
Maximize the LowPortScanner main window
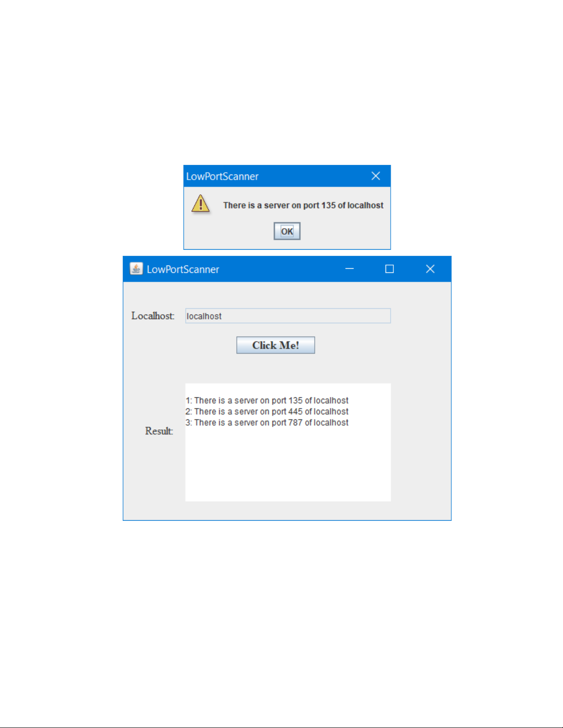pyautogui.click(x=389, y=269)
